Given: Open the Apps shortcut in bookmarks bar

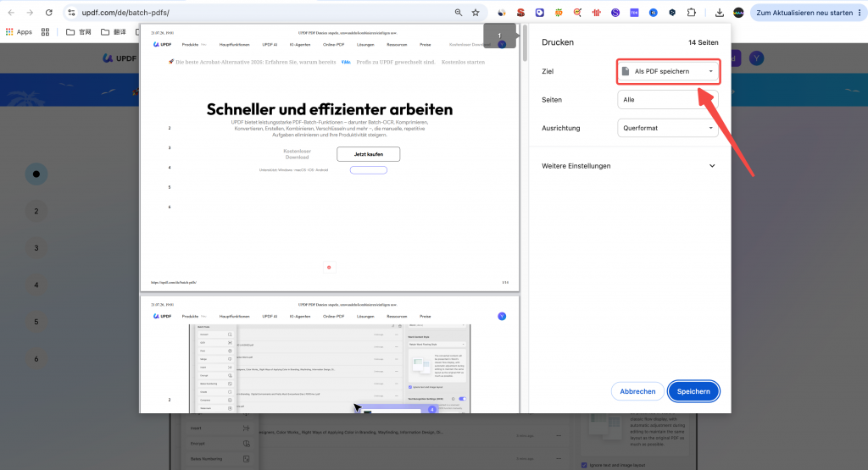Looking at the screenshot, I should (x=19, y=32).
